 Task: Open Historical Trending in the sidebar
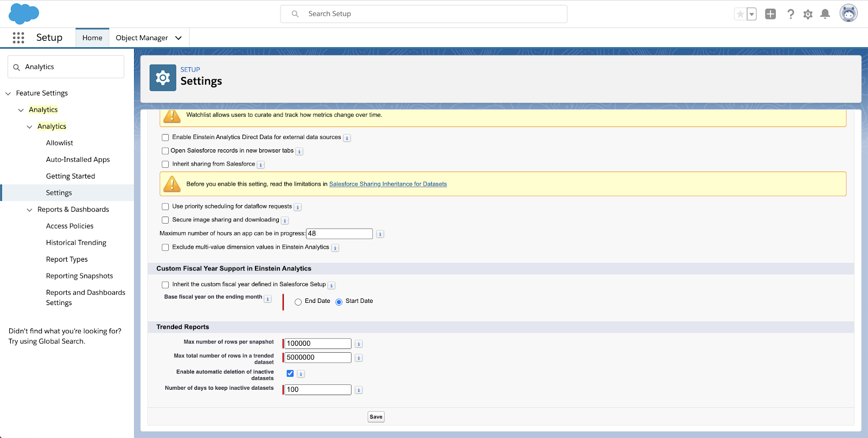[76, 243]
